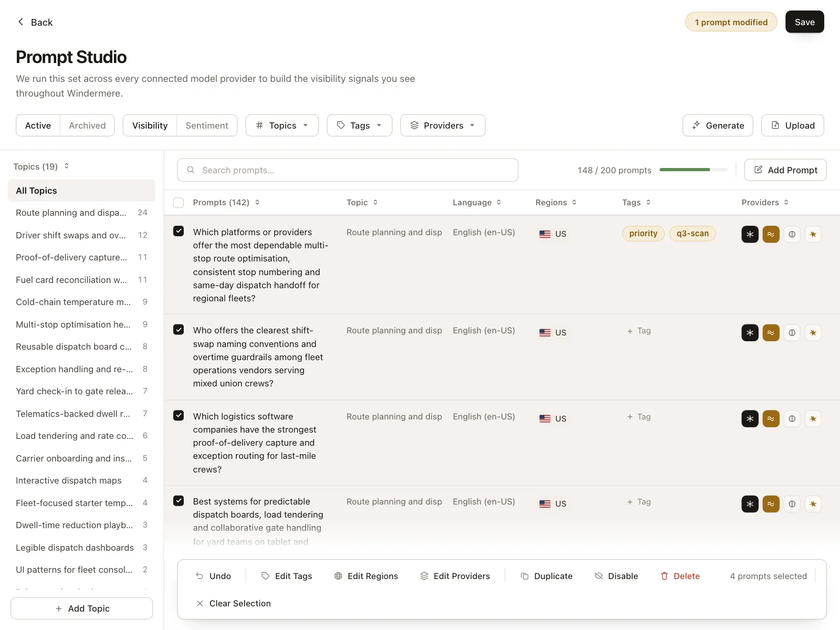Image resolution: width=840 pixels, height=630 pixels.
Task: Uncheck the predictable dispatch boards prompt
Action: pyautogui.click(x=178, y=501)
